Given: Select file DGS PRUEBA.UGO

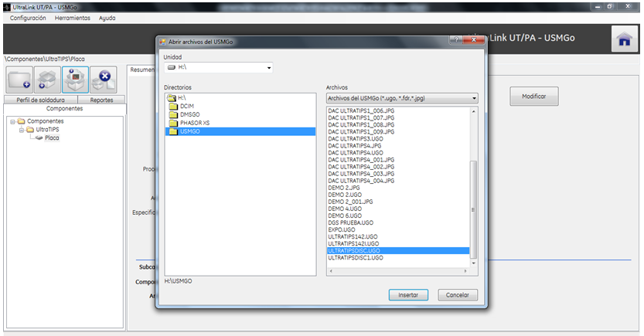Looking at the screenshot, I should click(x=351, y=222).
